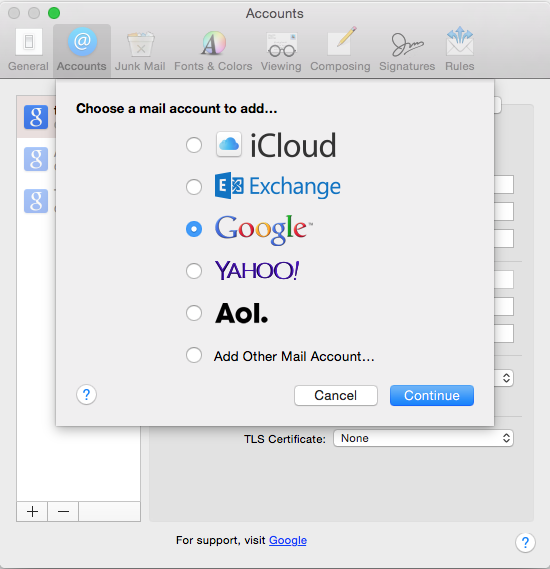Viewport: 550px width, 569px height.
Task: Open help at window bottom right
Action: (x=525, y=543)
